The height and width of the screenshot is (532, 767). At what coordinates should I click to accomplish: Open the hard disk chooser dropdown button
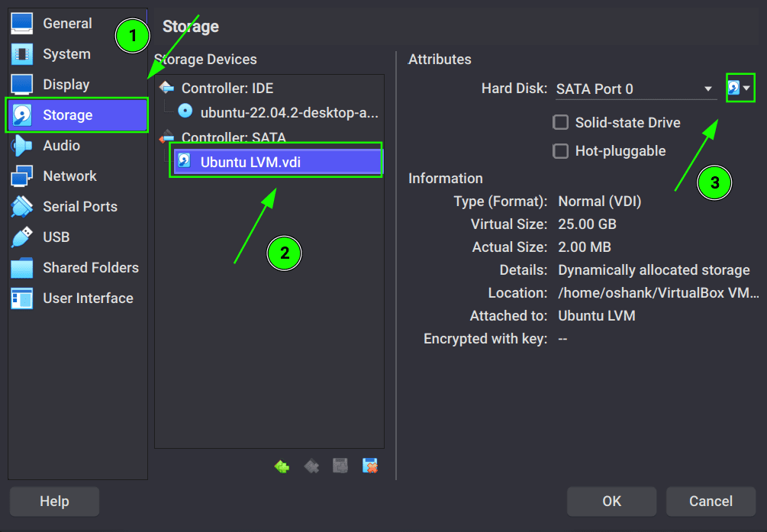click(x=739, y=89)
